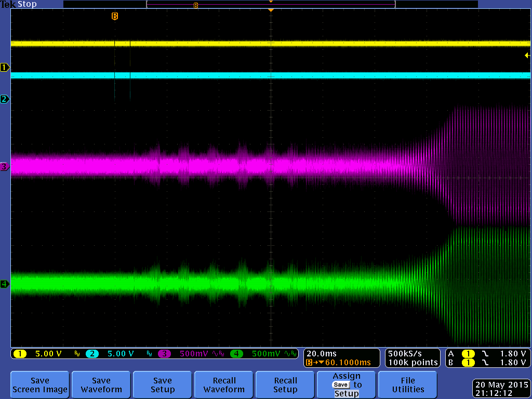Screen dimensions: 532x399
Task: Click the A trigger source channel 1 badge
Action: [468, 354]
